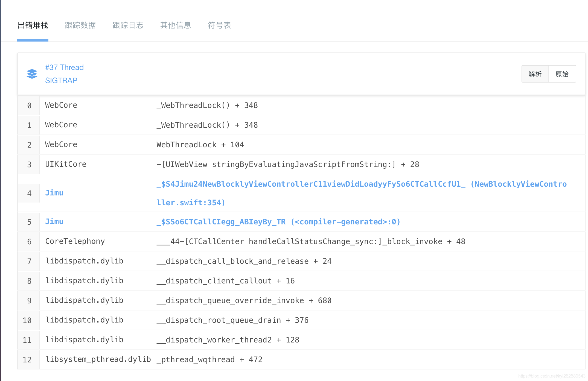Click the WebThreadLock + 104 frame

click(x=200, y=145)
